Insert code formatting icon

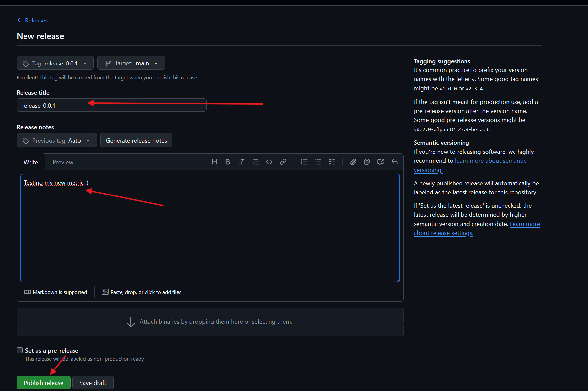pyautogui.click(x=269, y=162)
